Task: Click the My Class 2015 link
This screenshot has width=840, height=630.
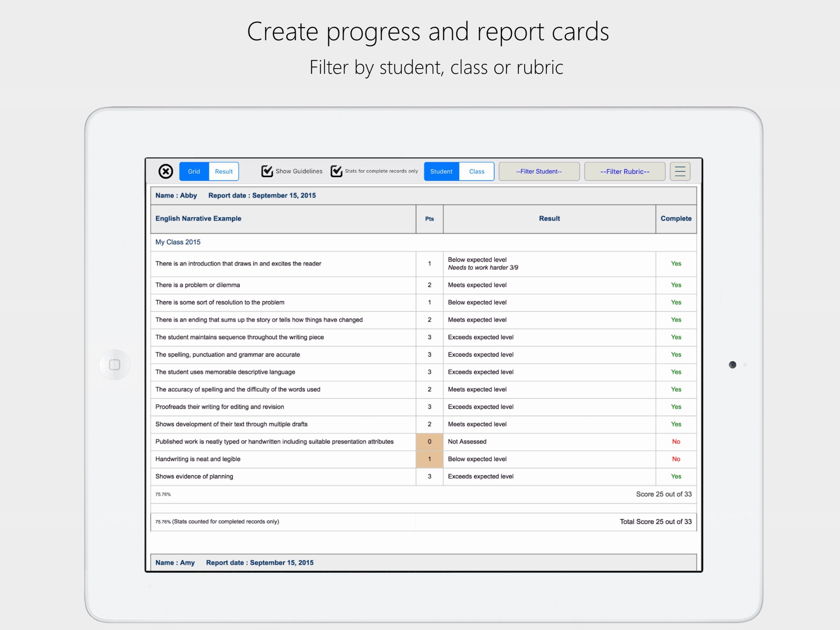Action: click(x=178, y=242)
